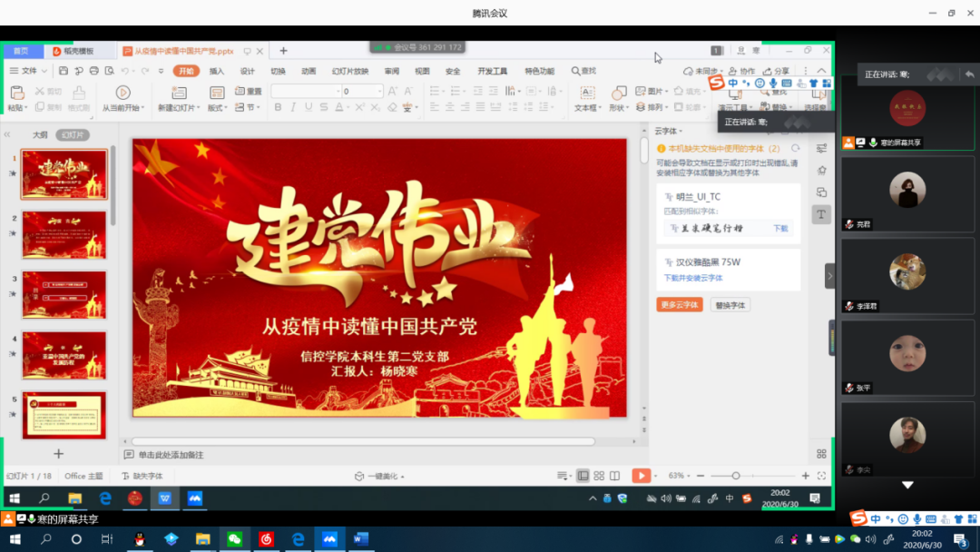Open the 插入 ribbon tab
Viewport: 980px width, 552px height.
click(217, 71)
